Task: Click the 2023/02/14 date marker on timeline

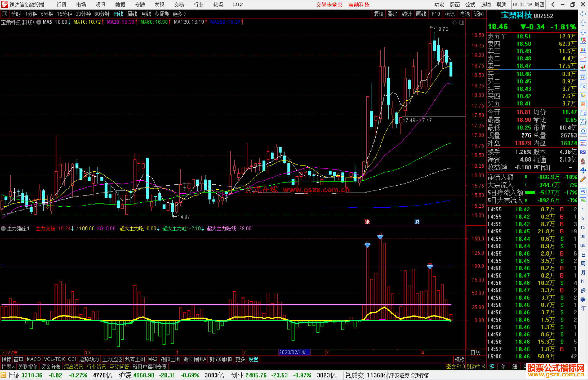Action: [x=295, y=352]
